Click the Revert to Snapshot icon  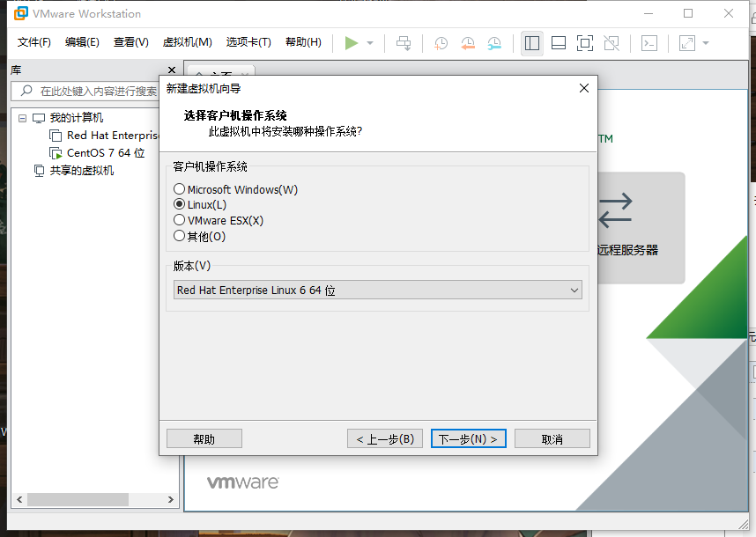click(467, 43)
